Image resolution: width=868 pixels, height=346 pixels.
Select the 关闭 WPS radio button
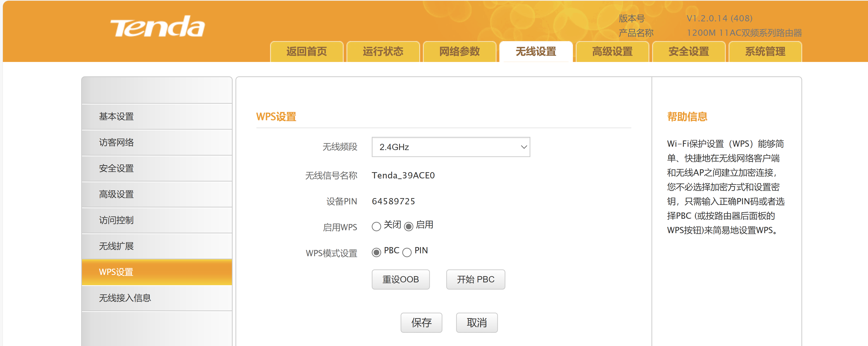376,226
